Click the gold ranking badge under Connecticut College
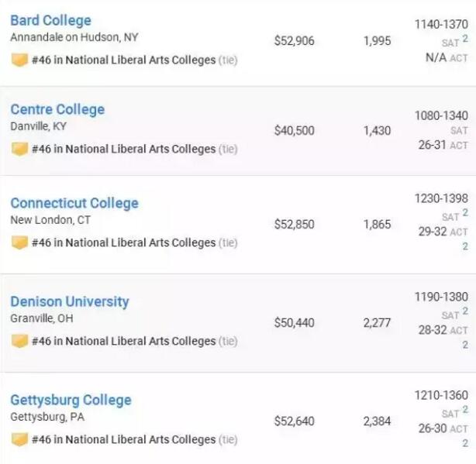The image size is (476, 464). 19,242
